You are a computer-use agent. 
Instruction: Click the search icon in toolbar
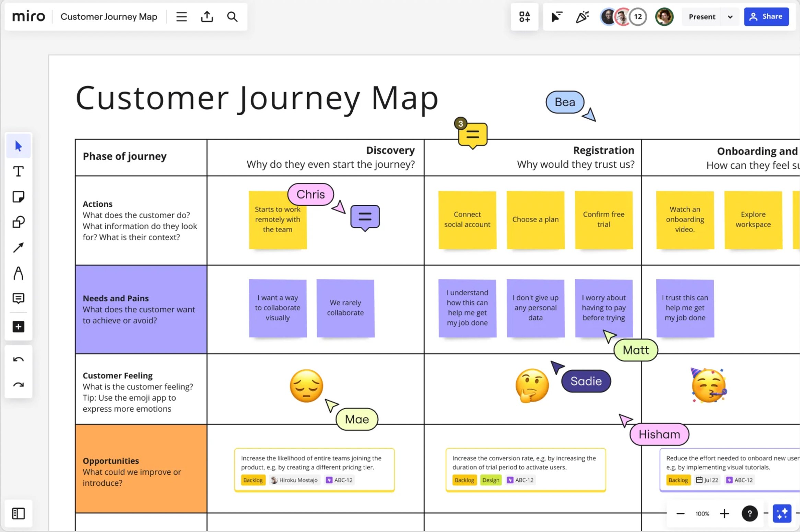(232, 16)
